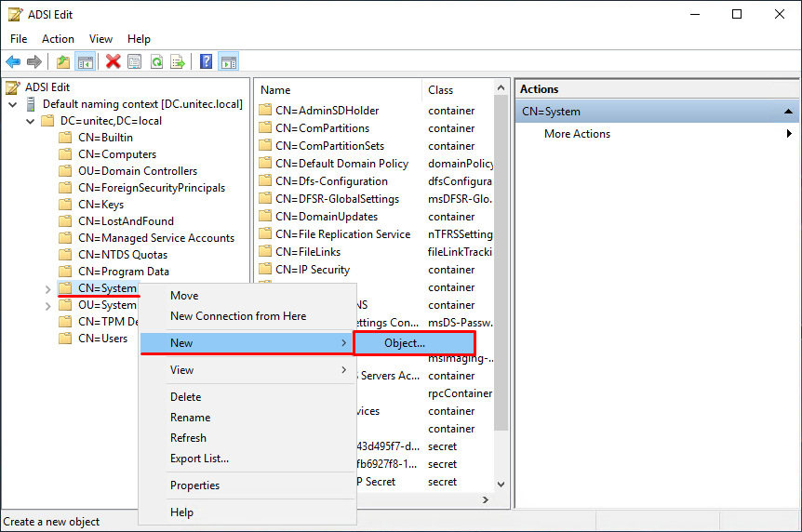This screenshot has width=802, height=532.
Task: Collapse the Default naming context node
Action: (x=13, y=105)
